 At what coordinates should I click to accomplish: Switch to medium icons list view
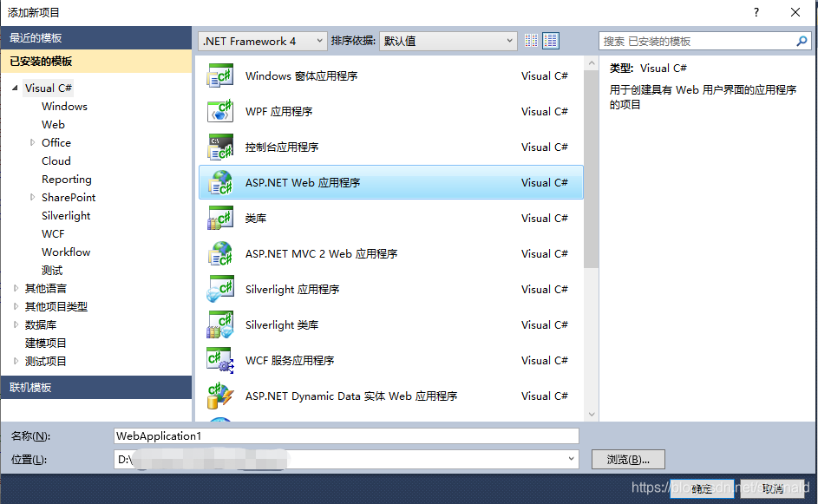pyautogui.click(x=550, y=41)
